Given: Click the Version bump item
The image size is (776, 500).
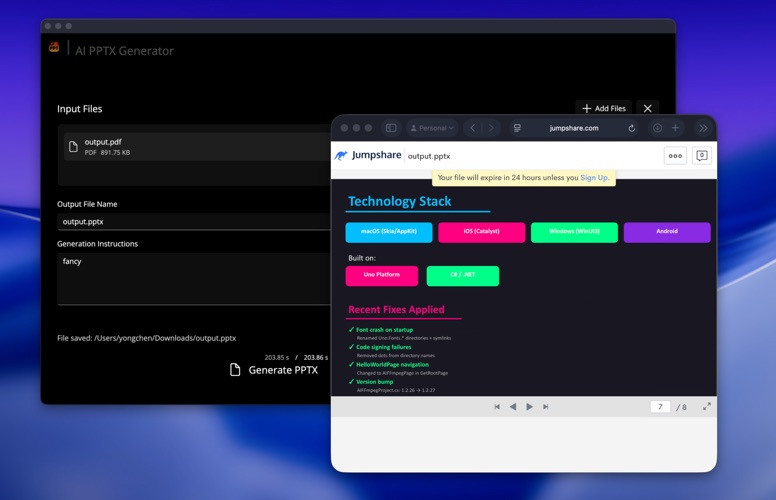Looking at the screenshot, I should click(x=375, y=382).
